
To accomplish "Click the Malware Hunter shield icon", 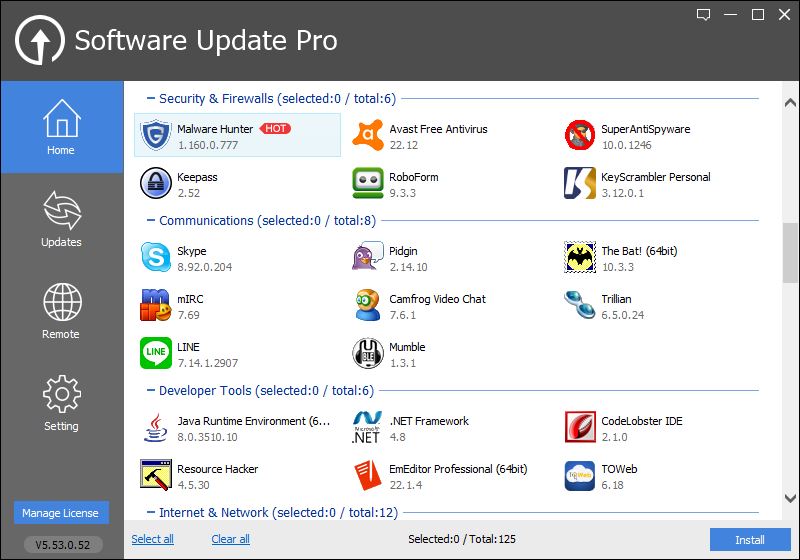I will tap(156, 135).
